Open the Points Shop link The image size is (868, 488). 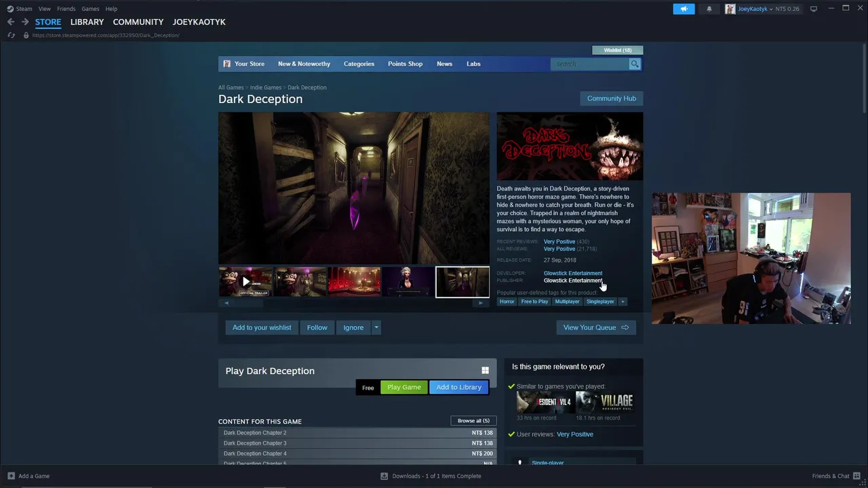coord(405,64)
